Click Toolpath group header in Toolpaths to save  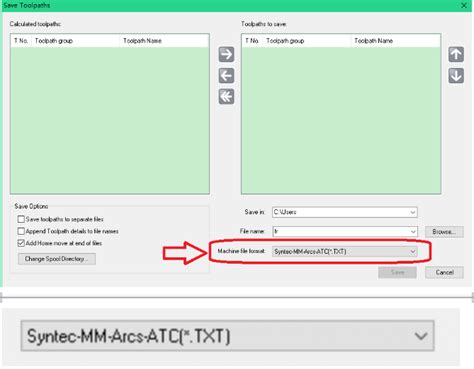click(307, 41)
